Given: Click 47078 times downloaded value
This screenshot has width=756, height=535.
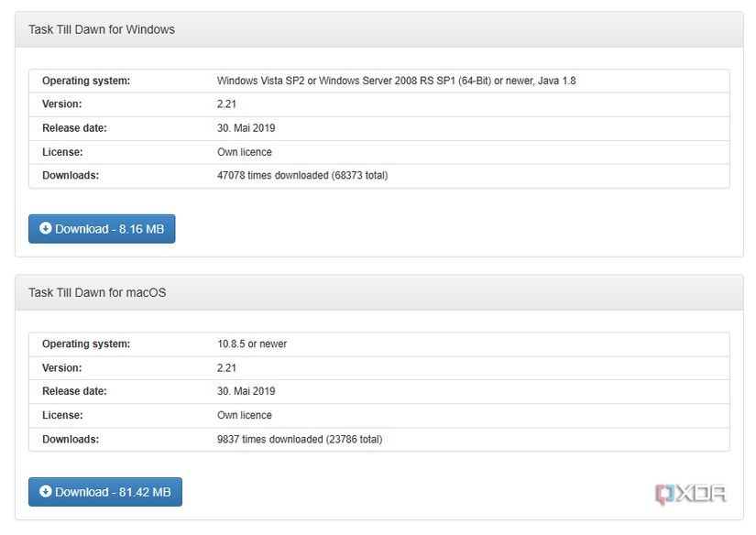Looking at the screenshot, I should point(302,176).
